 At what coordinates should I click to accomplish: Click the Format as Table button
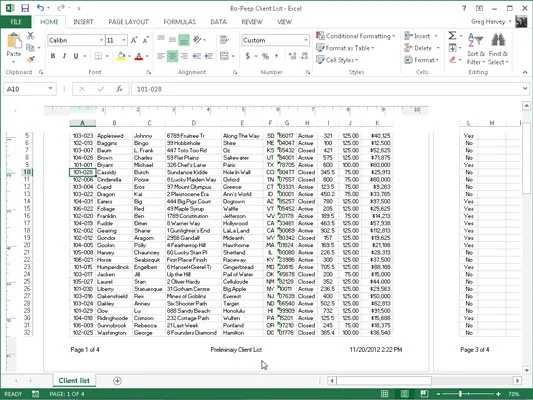click(x=345, y=48)
